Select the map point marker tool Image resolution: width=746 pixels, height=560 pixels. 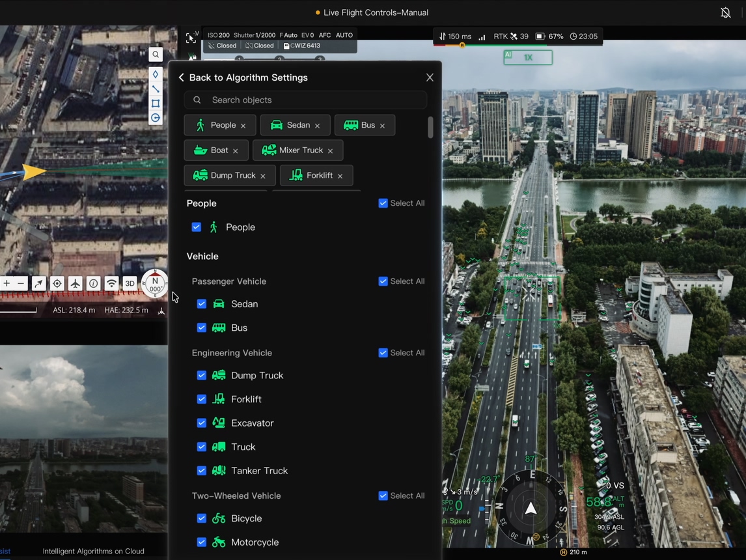(156, 74)
